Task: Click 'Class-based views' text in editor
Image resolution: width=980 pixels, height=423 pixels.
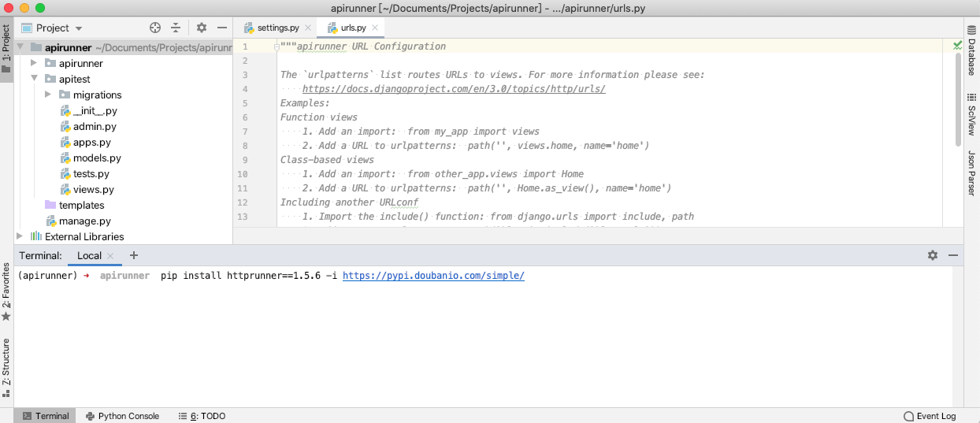Action: pyautogui.click(x=327, y=159)
